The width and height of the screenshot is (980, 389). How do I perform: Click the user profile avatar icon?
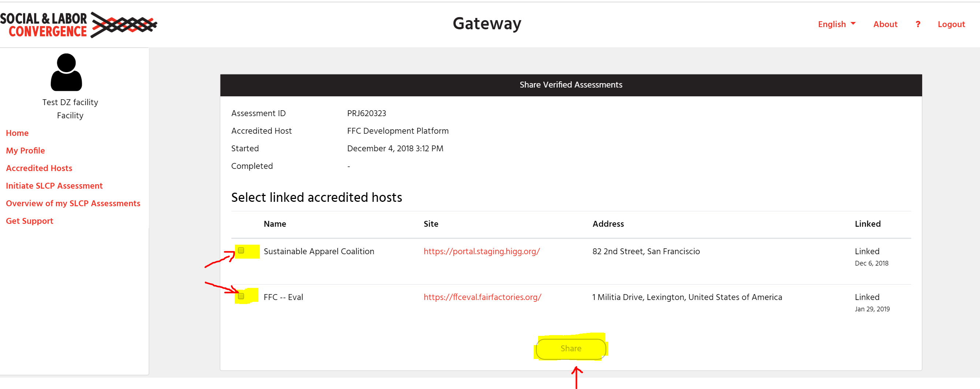(66, 72)
